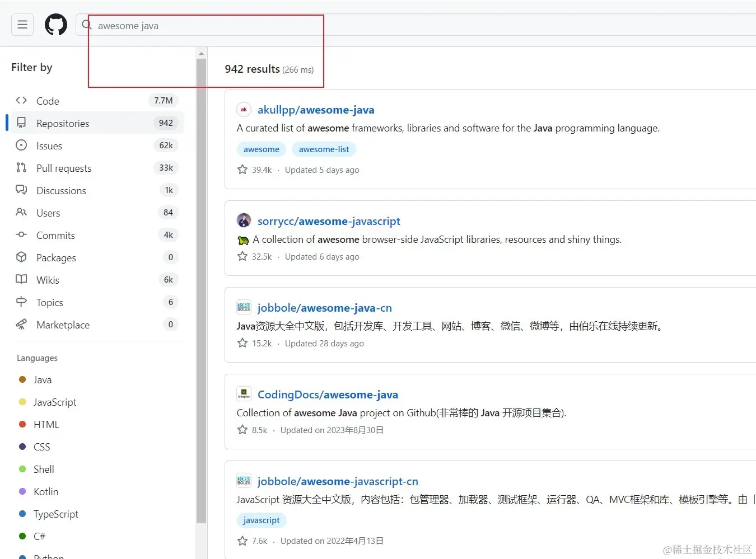
Task: Open the hamburger navigation menu
Action: coord(22,25)
